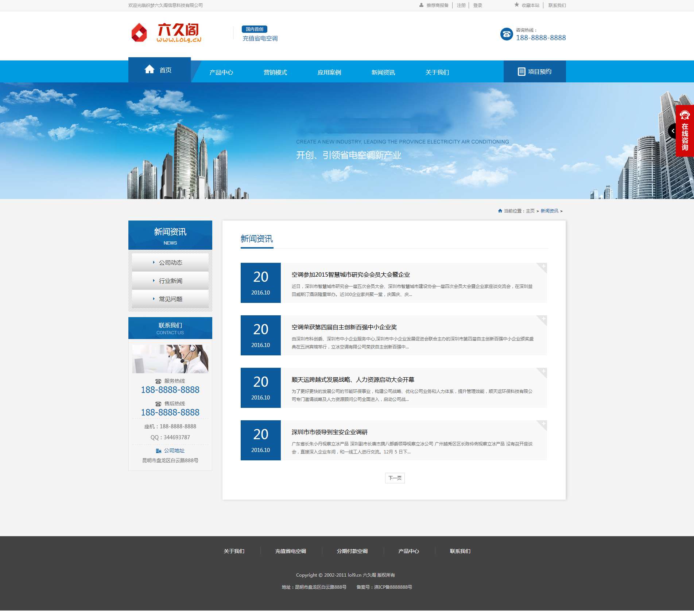The width and height of the screenshot is (694, 616).
Task: Click the 主页 breadcrumb link
Action: pyautogui.click(x=530, y=211)
